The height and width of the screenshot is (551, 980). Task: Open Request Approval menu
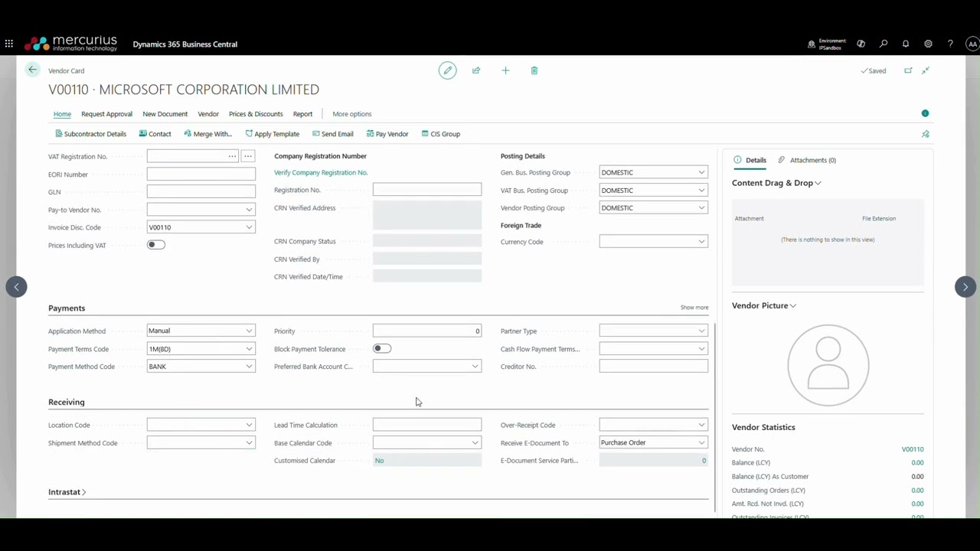point(106,114)
